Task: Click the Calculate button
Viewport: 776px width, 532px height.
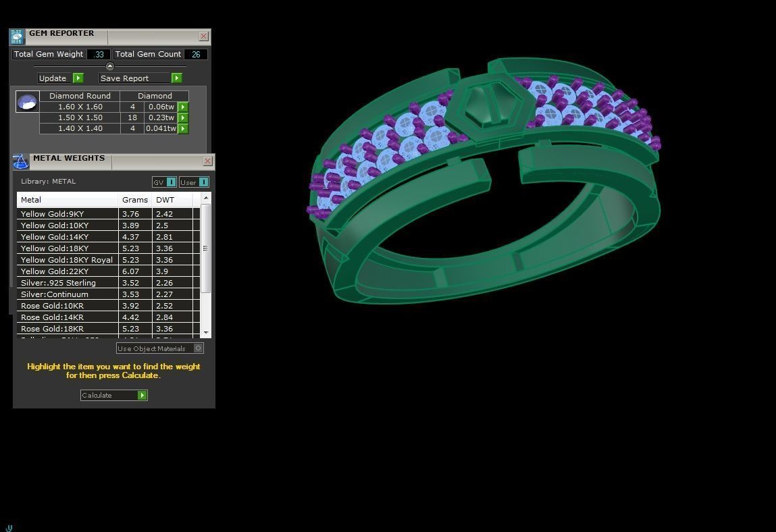Action: click(x=114, y=395)
